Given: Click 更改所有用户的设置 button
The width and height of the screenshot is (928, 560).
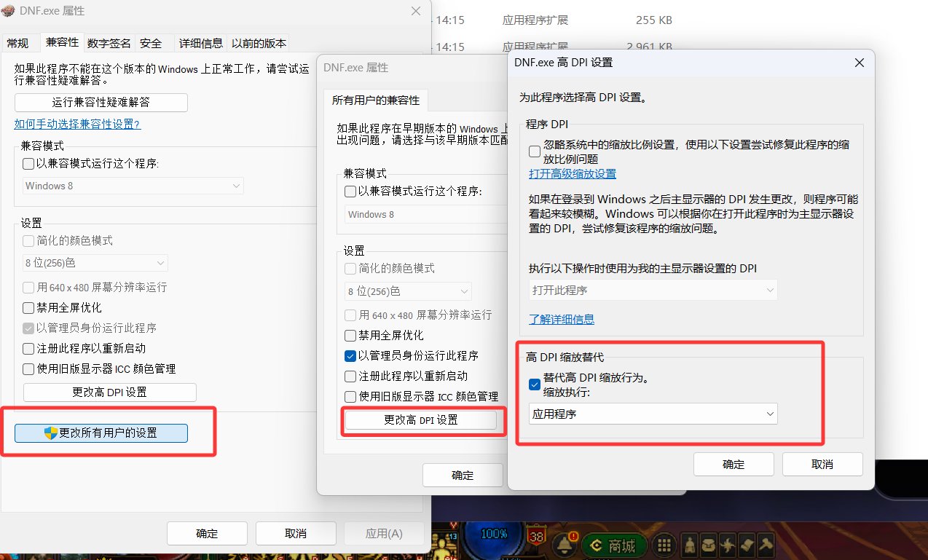Looking at the screenshot, I should [x=101, y=433].
